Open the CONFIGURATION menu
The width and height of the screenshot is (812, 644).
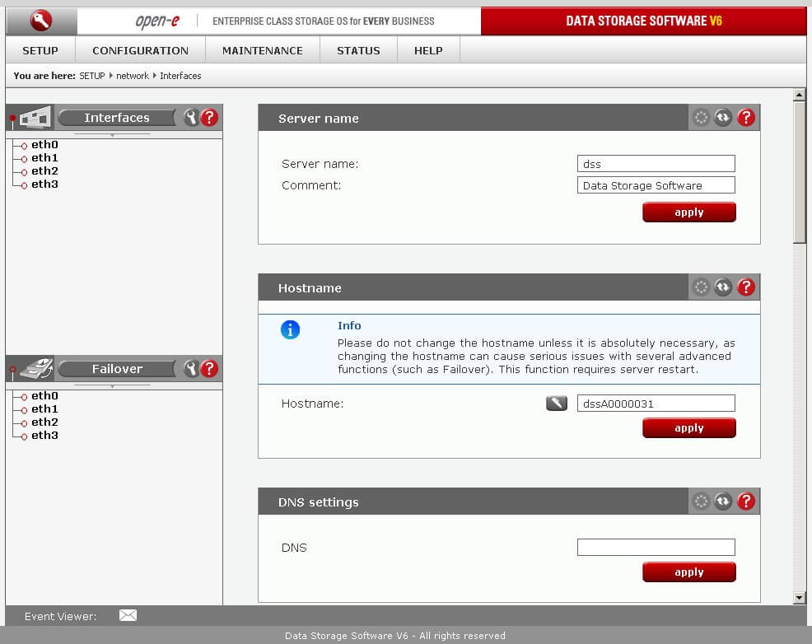(140, 50)
